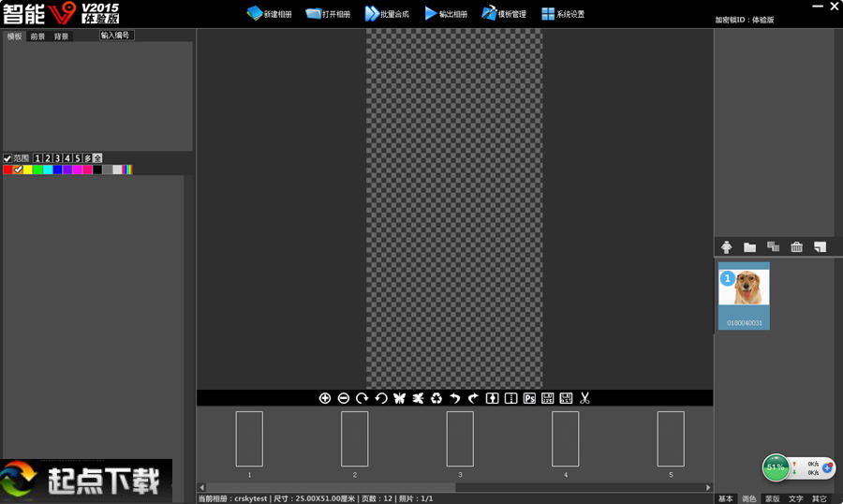Click the undo arrow icon

point(455,398)
